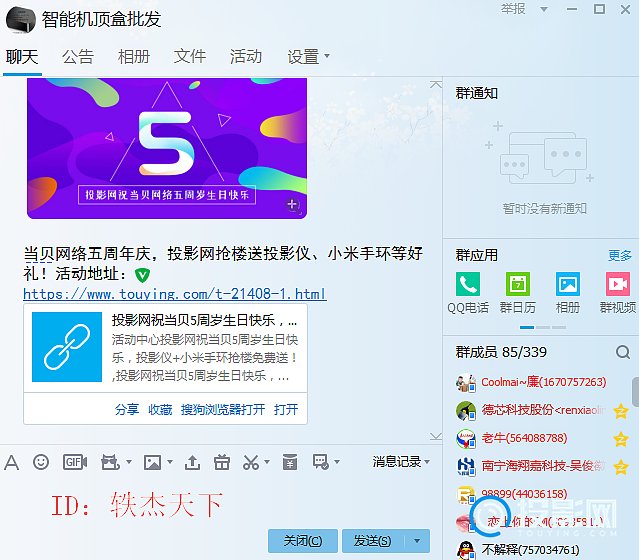Click the blue chain link icon in preview card
The height and width of the screenshot is (560, 639).
pyautogui.click(x=67, y=347)
